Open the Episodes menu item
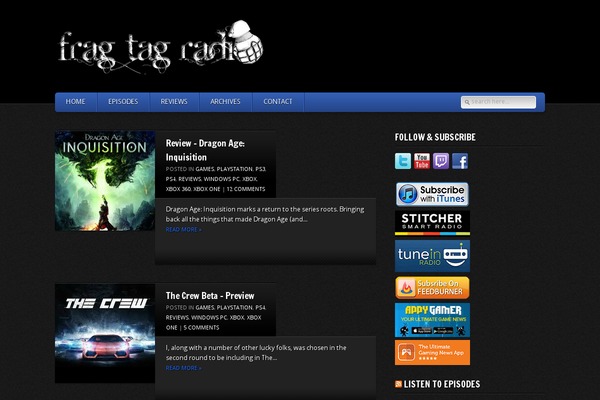This screenshot has height=400, width=600. [123, 102]
